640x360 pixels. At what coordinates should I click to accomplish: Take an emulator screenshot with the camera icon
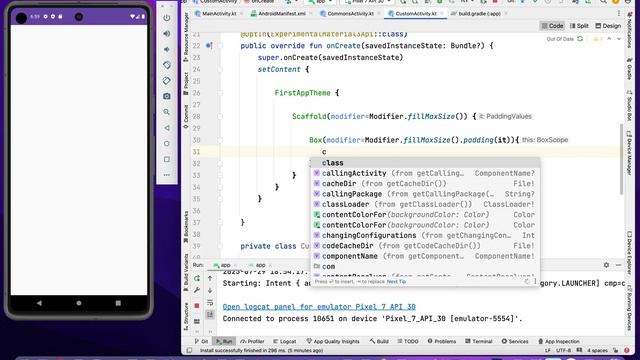coord(167,96)
